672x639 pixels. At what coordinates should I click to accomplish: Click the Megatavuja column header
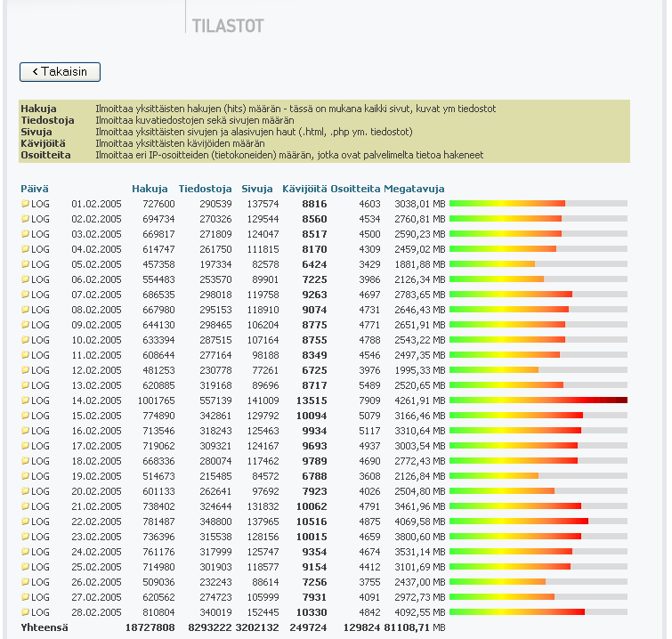[414, 189]
